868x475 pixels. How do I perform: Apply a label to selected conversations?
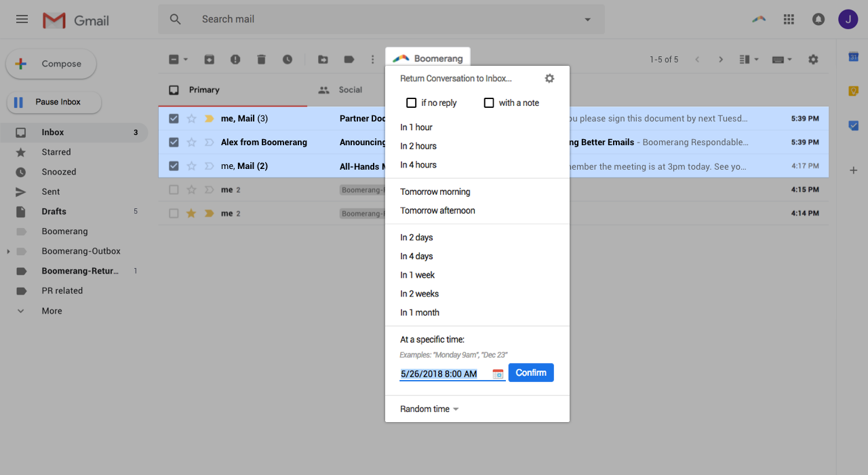(349, 59)
